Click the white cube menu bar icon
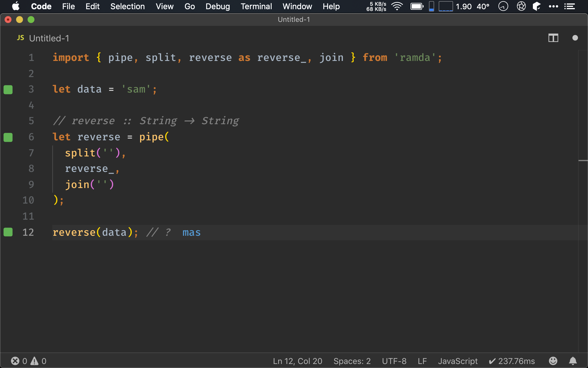The image size is (588, 368). click(x=536, y=6)
